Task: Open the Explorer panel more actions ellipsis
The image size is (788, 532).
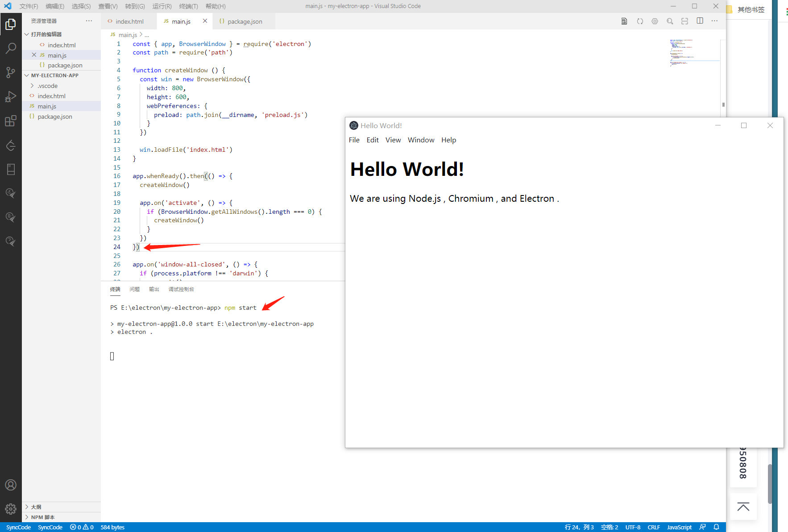Action: [x=89, y=21]
